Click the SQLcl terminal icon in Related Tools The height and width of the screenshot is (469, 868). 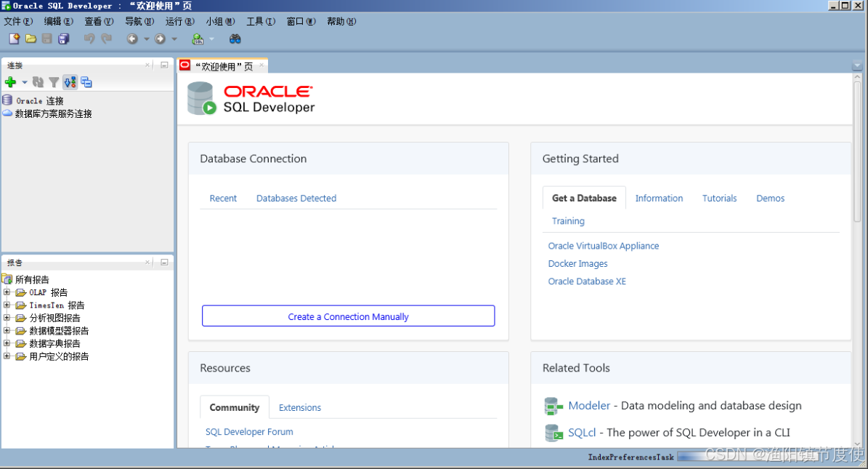(553, 433)
